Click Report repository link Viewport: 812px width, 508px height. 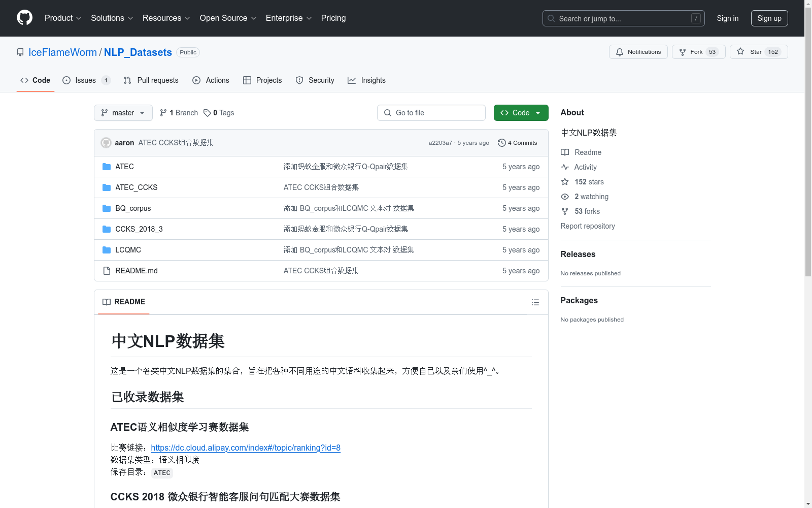pos(588,226)
